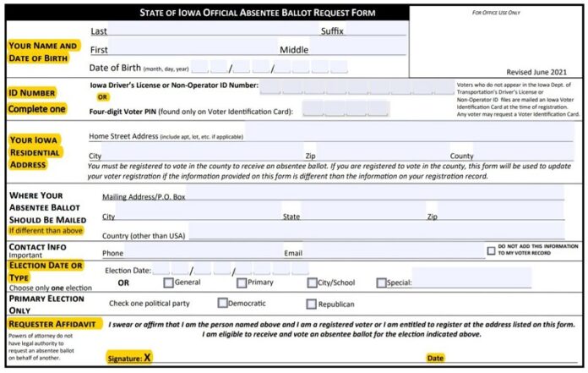Click the residential City field
588x373 pixels.
202,151
